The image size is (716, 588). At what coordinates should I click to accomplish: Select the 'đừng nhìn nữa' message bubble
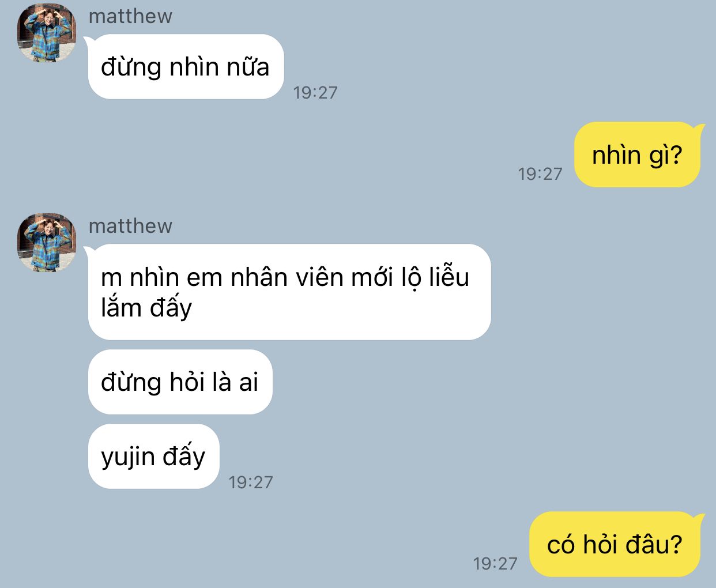[x=186, y=67]
